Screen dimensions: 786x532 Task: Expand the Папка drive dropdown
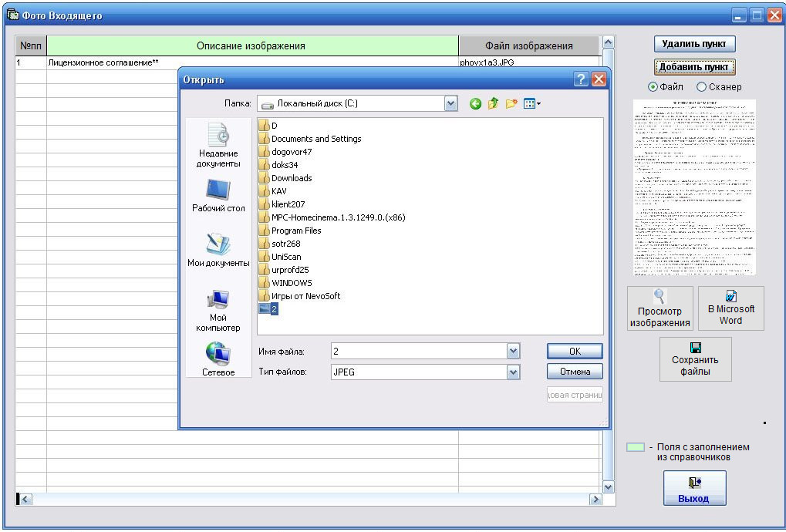pos(451,103)
